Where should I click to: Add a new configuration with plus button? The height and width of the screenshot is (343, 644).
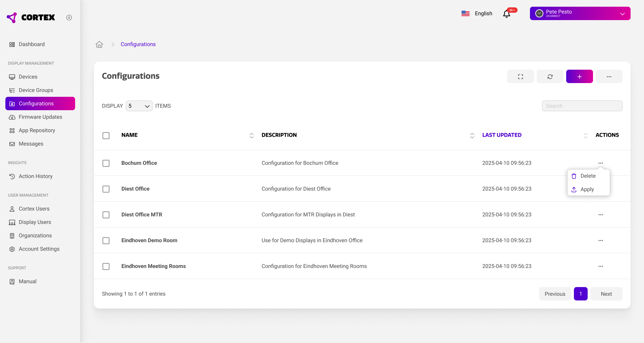point(579,77)
